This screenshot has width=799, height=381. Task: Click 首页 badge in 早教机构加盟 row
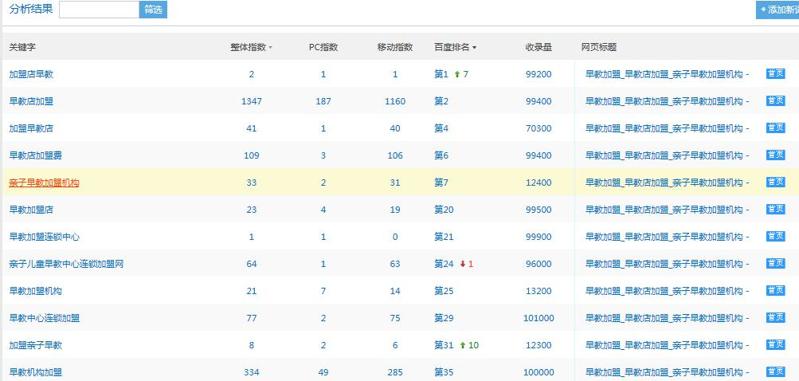tap(776, 371)
